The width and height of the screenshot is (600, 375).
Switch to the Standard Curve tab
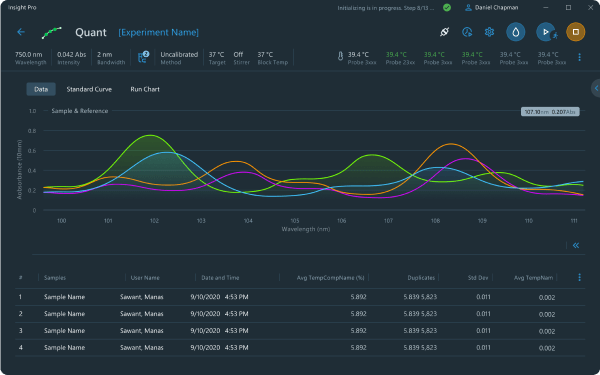[89, 89]
